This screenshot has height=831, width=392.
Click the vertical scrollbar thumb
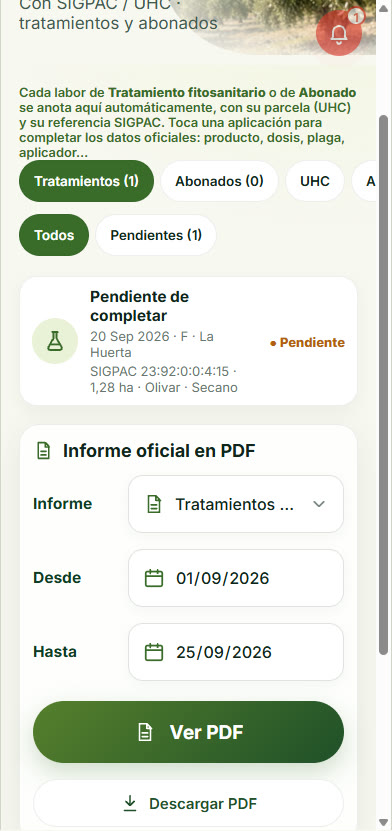pyautogui.click(x=384, y=386)
